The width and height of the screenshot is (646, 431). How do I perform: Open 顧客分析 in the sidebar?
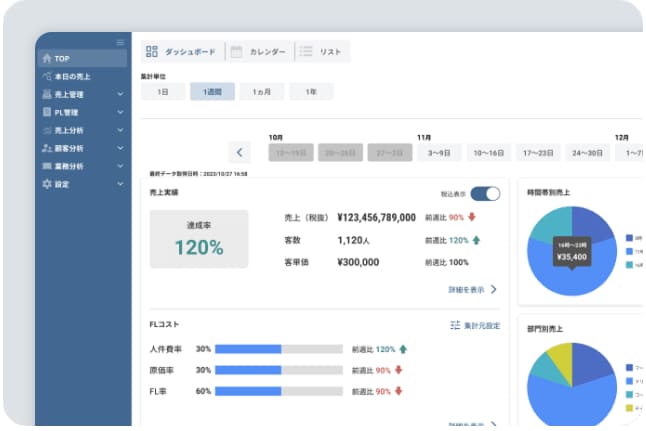click(x=82, y=148)
